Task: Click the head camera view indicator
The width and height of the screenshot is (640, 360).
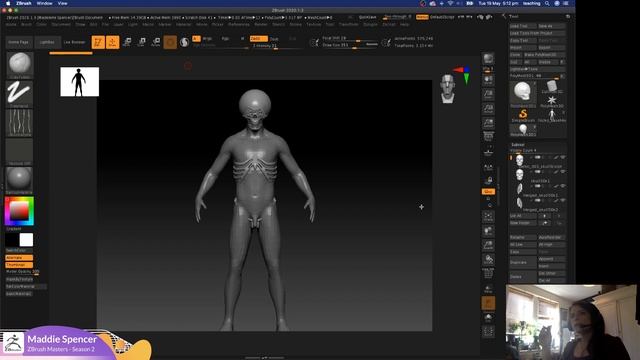Action: pos(448,88)
